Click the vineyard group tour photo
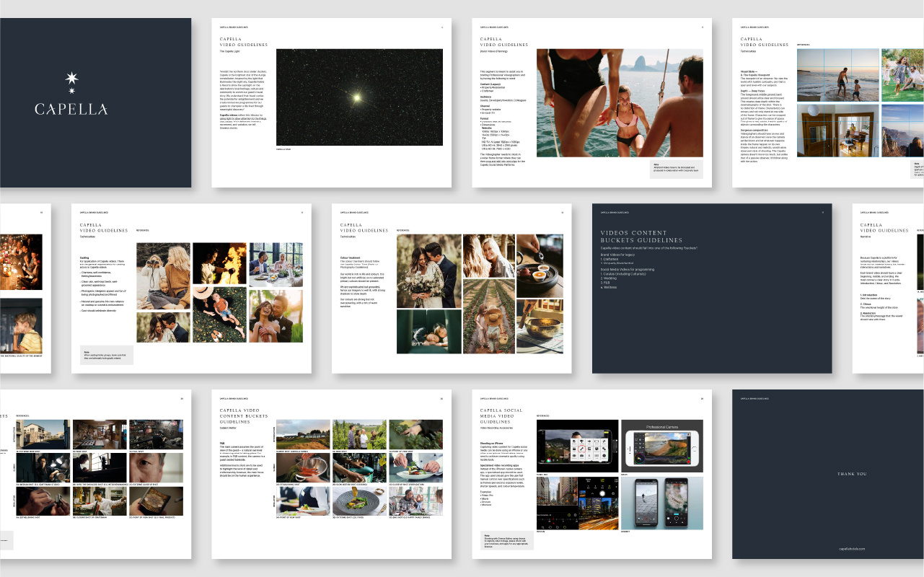This screenshot has height=577, width=924. 359,434
